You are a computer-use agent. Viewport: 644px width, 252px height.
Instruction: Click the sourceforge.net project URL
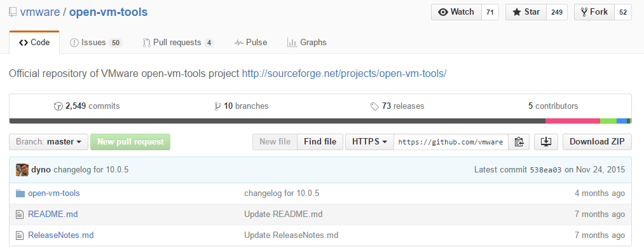coord(344,74)
